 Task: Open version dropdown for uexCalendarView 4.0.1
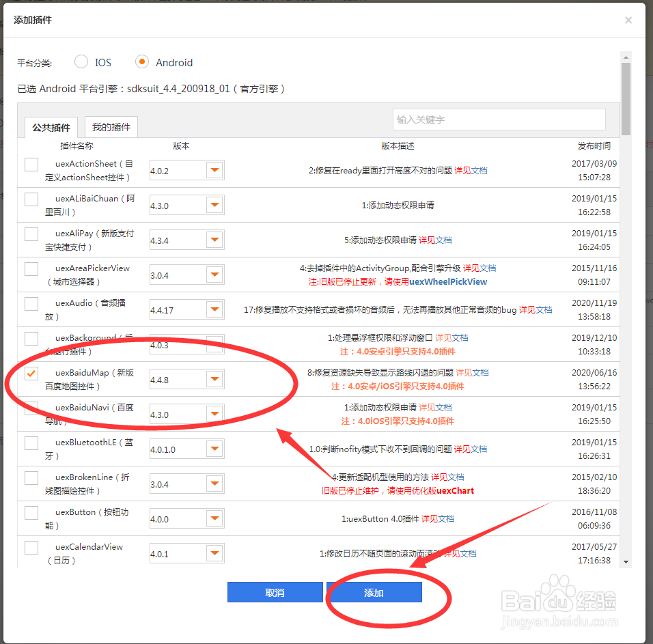[215, 553]
